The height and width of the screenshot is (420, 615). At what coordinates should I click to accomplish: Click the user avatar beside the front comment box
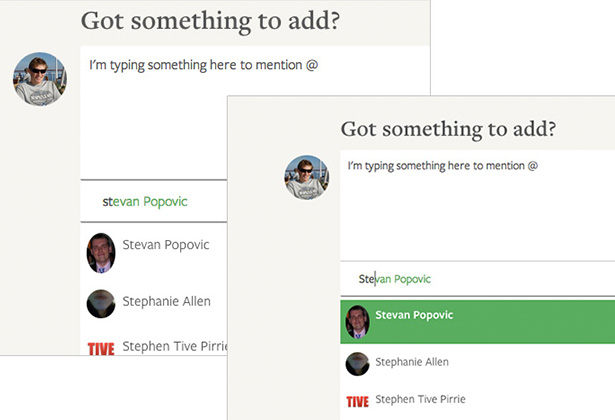307,178
